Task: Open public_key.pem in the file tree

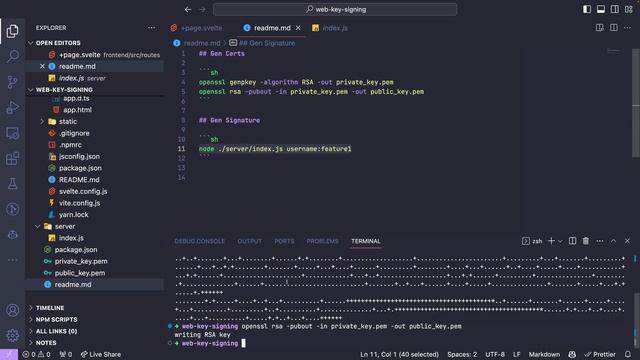Action: 80,273
